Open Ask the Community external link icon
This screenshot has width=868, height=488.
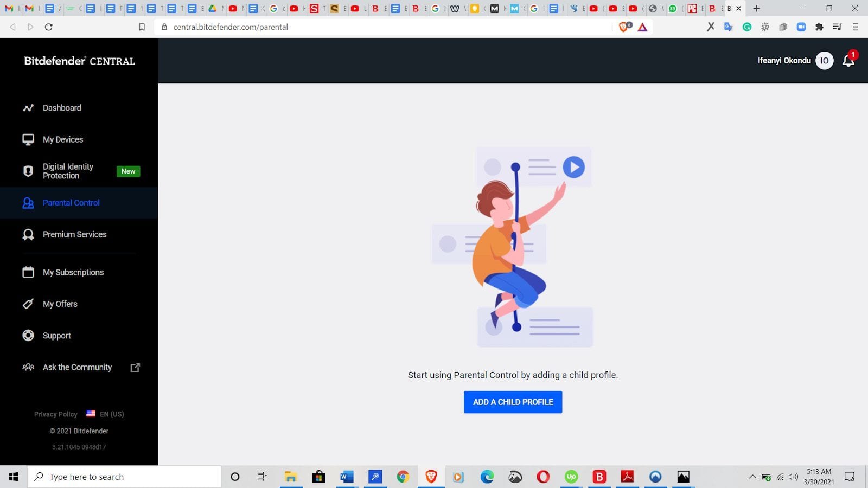(135, 368)
